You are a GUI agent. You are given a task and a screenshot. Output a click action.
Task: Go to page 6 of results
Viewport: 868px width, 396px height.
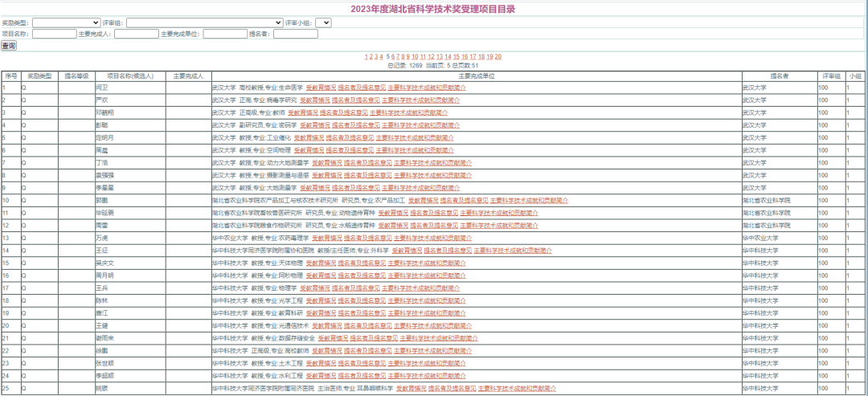point(393,56)
